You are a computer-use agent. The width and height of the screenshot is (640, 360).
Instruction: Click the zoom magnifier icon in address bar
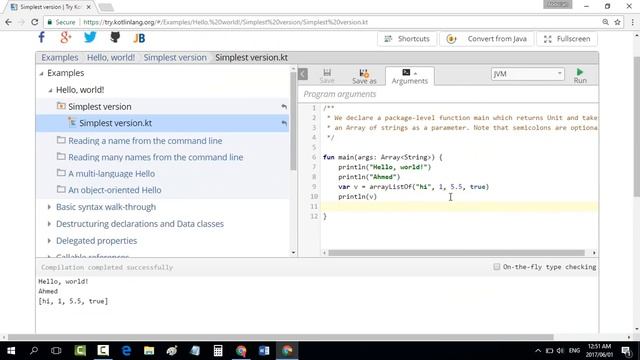(605, 22)
